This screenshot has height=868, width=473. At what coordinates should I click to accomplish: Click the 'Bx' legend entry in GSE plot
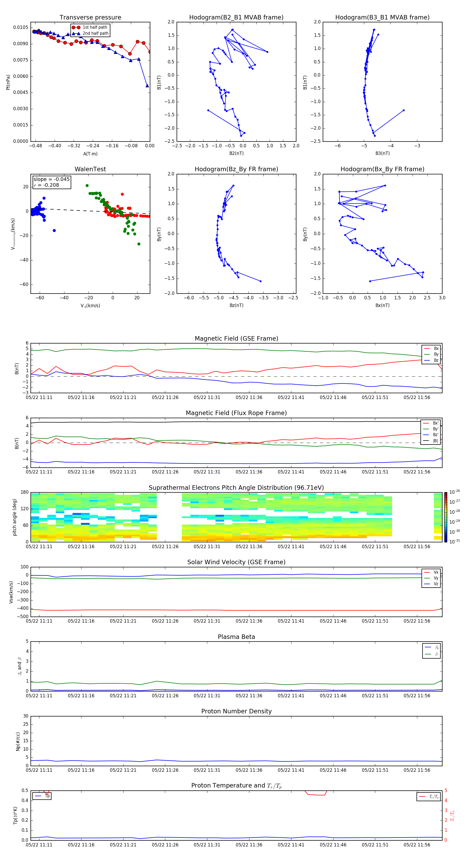coord(431,349)
